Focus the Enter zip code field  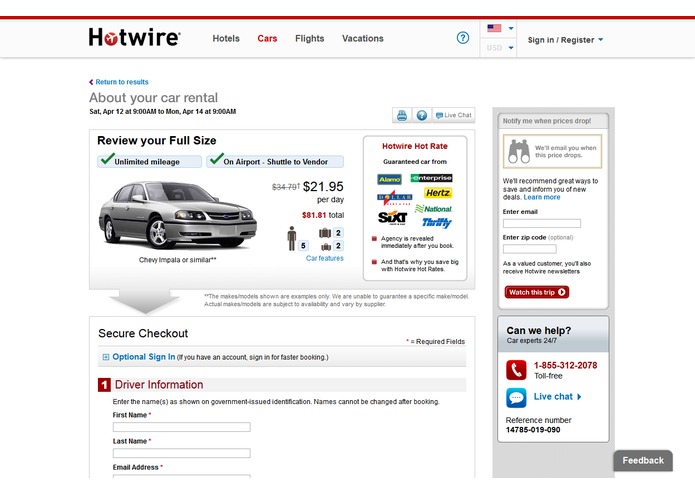530,249
